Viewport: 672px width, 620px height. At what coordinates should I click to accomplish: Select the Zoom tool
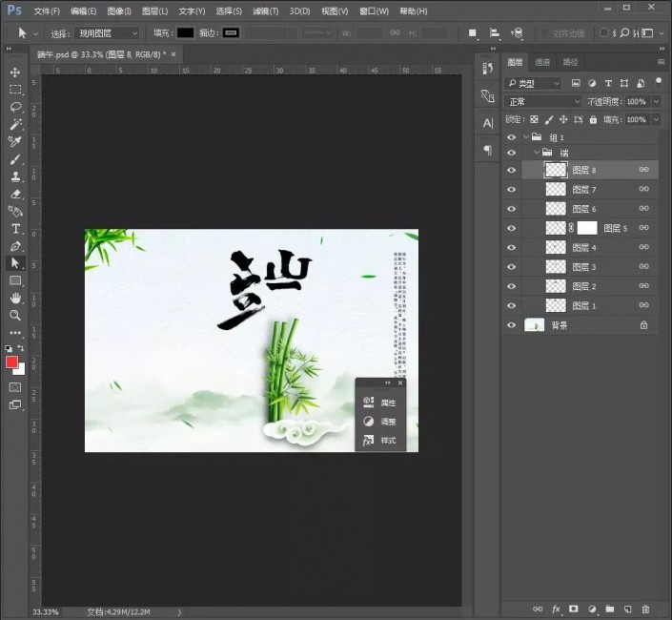[15, 315]
